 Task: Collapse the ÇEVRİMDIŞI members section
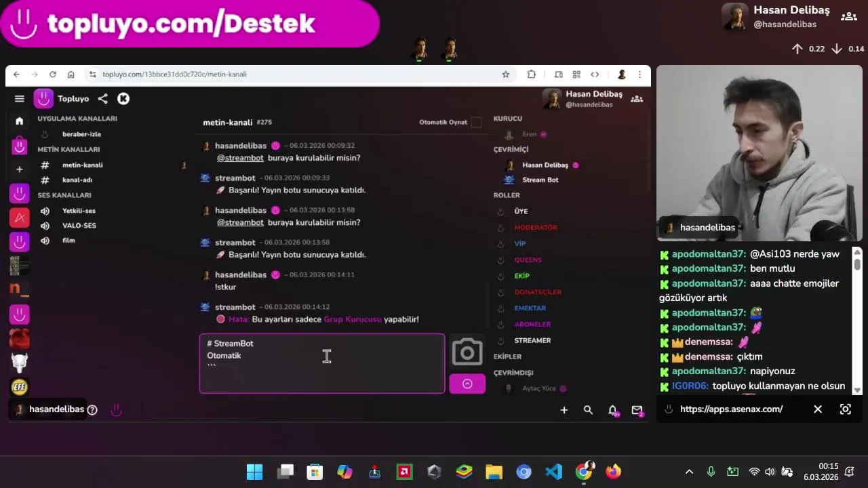pyautogui.click(x=513, y=373)
